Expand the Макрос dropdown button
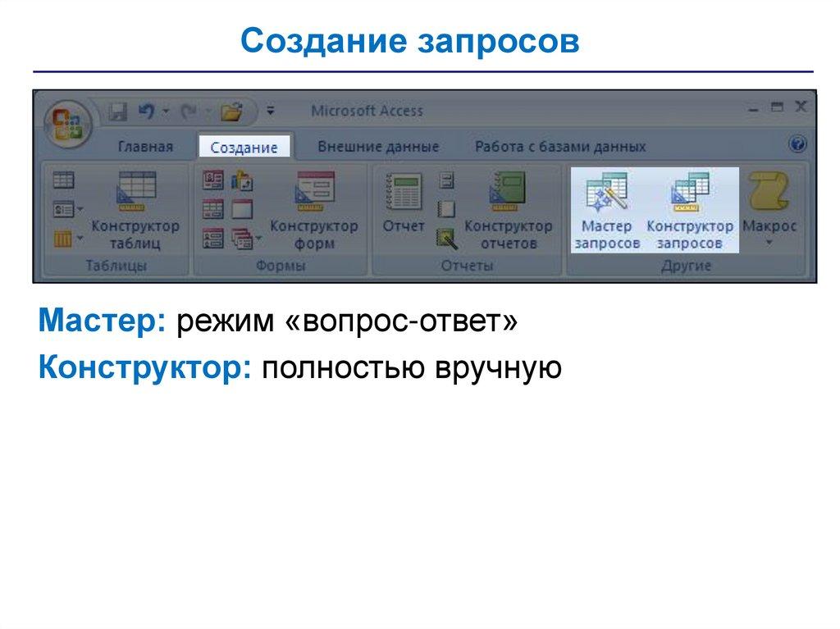The image size is (840, 629). [x=769, y=242]
